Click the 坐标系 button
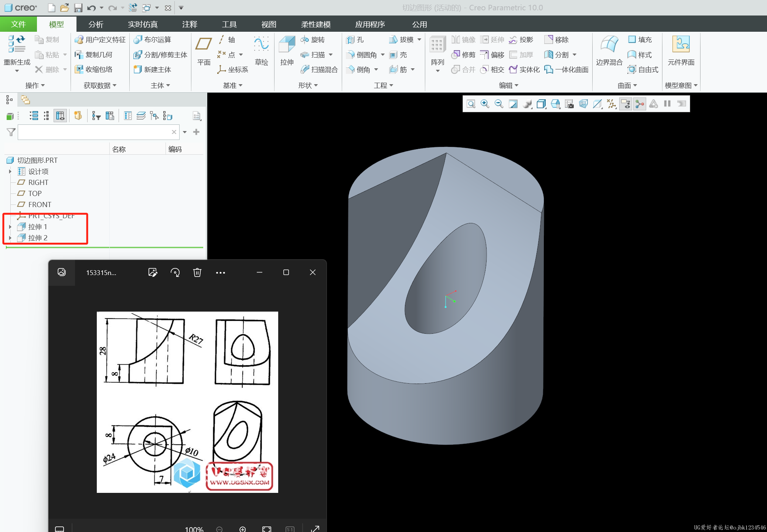This screenshot has height=532, width=767. point(233,69)
